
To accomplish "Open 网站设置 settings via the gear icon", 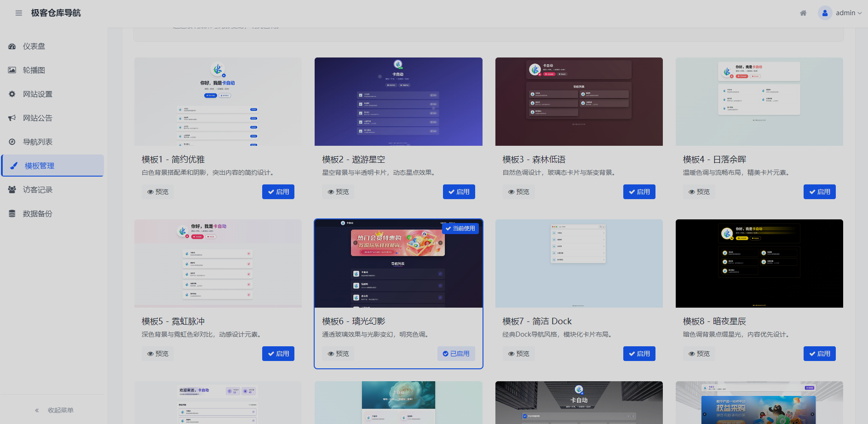I will [x=11, y=94].
